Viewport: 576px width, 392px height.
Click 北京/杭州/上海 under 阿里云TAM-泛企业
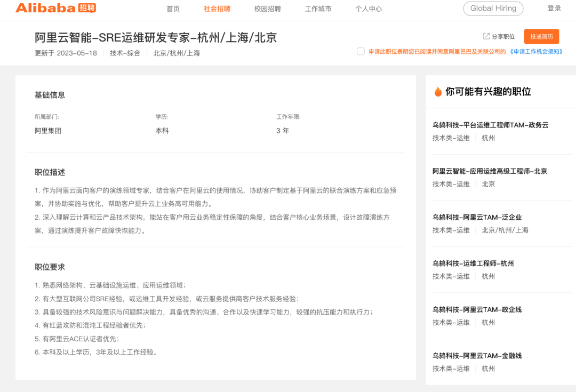click(505, 230)
